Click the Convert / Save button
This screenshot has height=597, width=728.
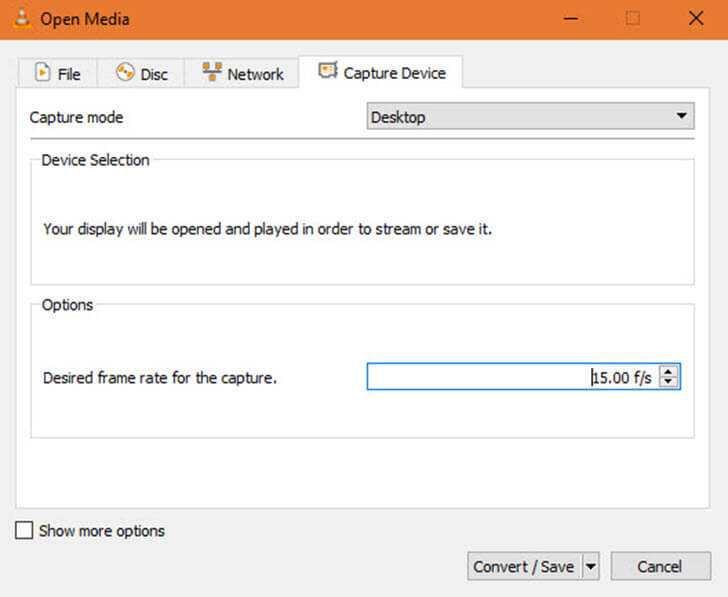pyautogui.click(x=524, y=566)
